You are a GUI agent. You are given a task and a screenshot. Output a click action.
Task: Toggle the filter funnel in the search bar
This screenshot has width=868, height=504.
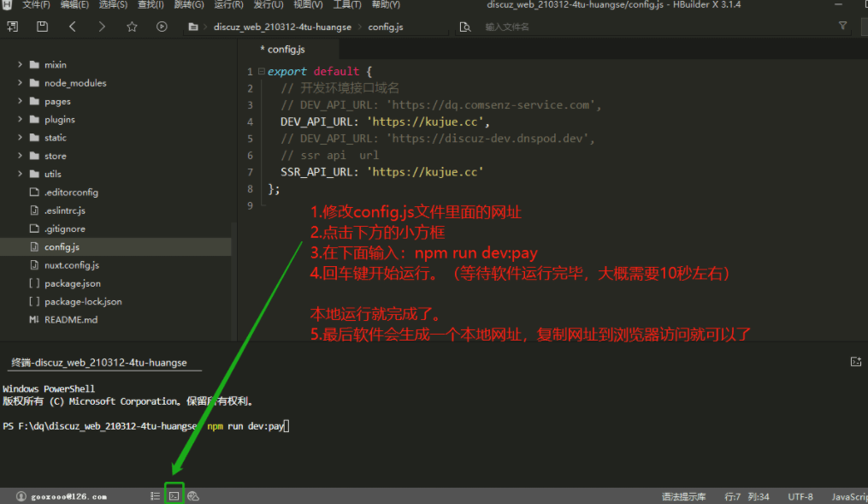click(843, 27)
